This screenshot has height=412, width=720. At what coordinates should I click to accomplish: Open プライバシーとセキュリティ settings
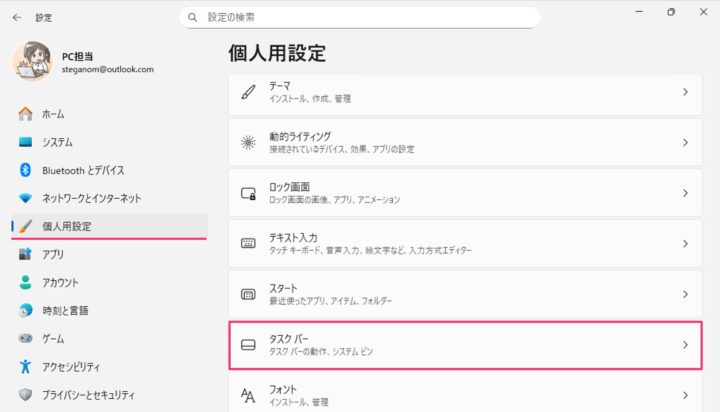coord(87,394)
